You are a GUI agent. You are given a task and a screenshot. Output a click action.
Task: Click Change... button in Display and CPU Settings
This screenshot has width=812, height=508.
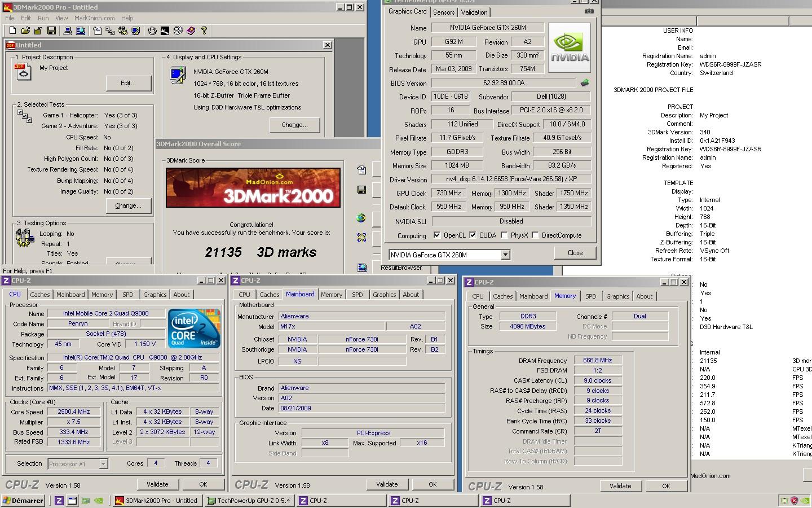point(294,125)
